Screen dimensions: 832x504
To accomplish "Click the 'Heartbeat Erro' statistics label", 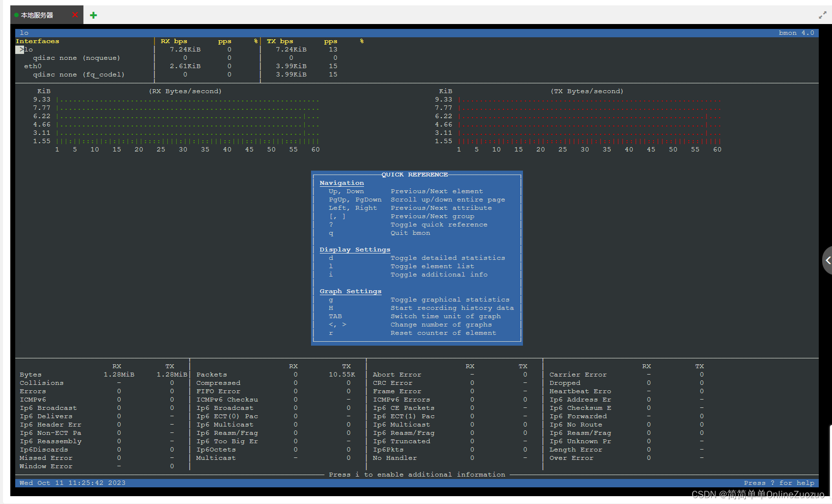I will click(580, 391).
